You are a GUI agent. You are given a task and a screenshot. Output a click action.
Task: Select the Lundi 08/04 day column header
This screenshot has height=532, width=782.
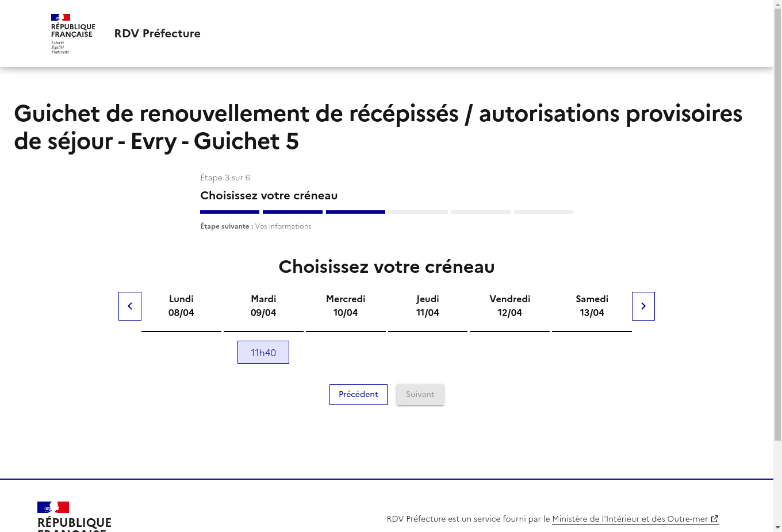coord(181,306)
